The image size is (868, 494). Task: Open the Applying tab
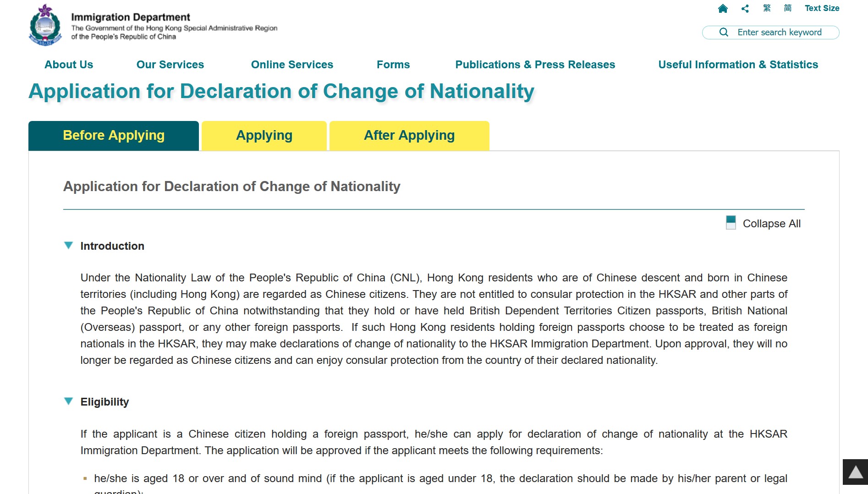(264, 136)
